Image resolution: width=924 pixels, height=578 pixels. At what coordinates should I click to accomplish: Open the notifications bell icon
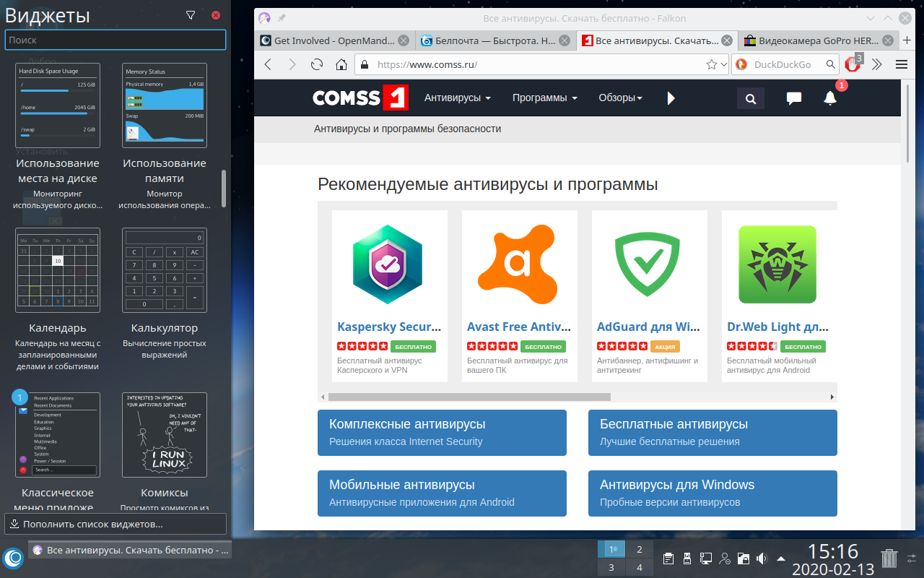pyautogui.click(x=830, y=98)
